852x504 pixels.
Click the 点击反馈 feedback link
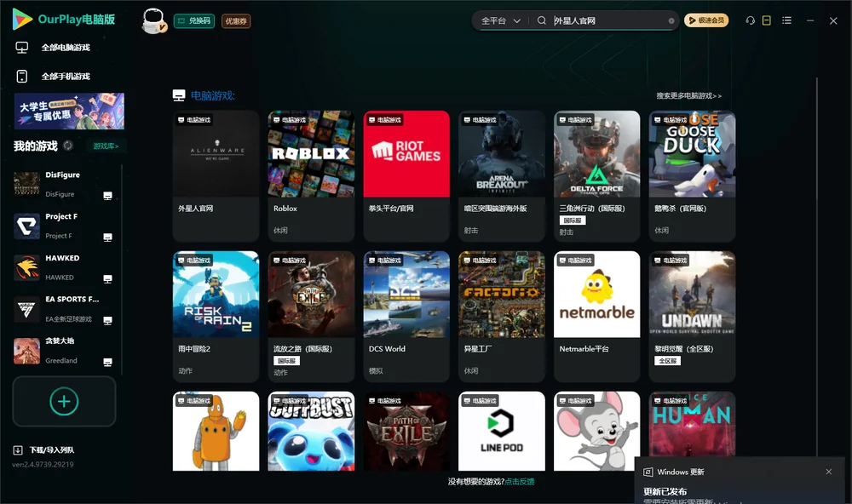tap(520, 481)
